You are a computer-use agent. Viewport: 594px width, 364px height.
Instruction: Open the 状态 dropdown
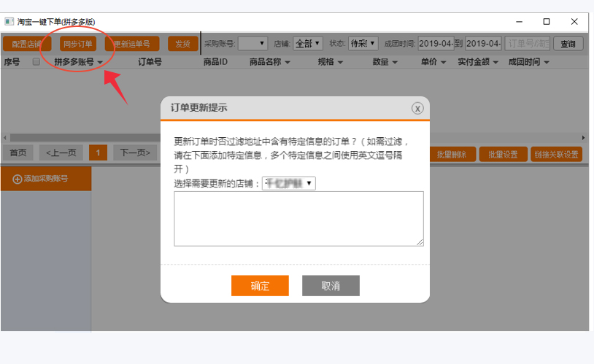point(363,44)
